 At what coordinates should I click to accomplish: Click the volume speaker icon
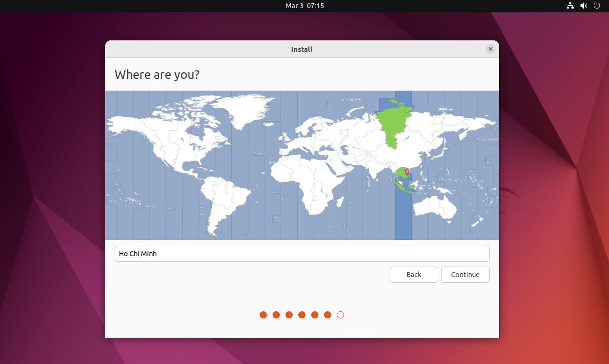point(584,6)
